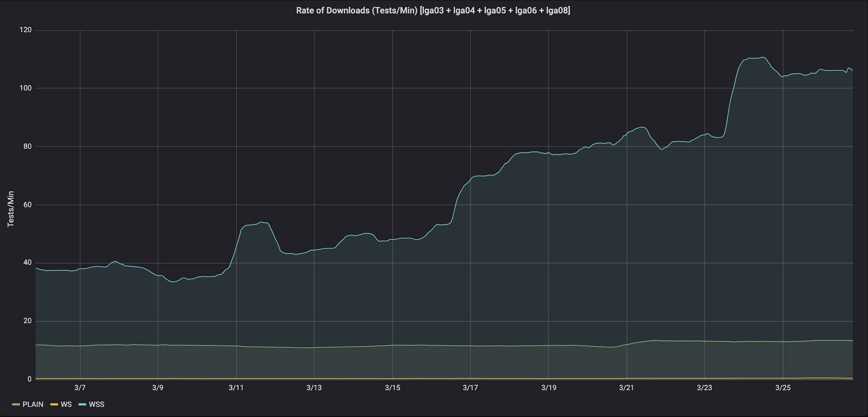The height and width of the screenshot is (417, 868).
Task: Click the Tests/Min y-axis title
Action: click(x=11, y=209)
